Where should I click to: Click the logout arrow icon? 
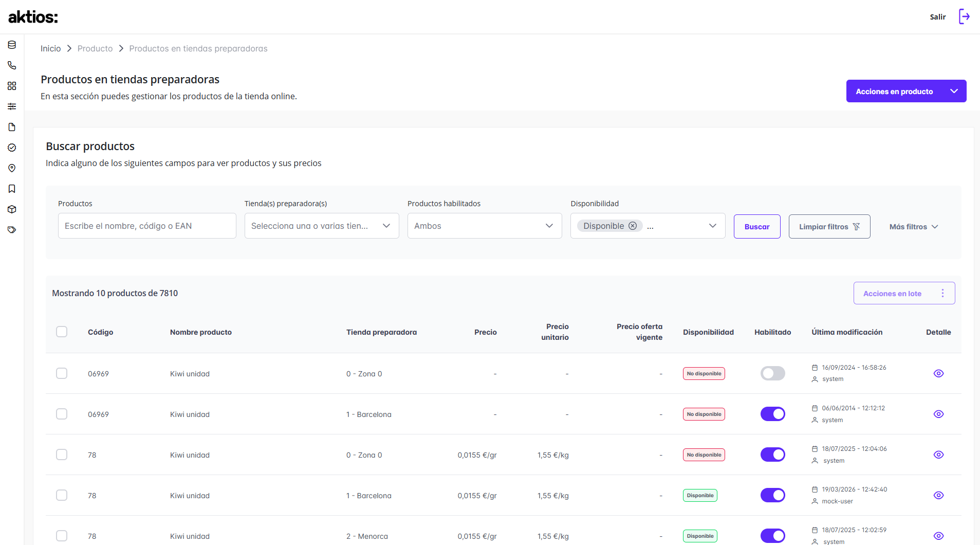pos(964,16)
